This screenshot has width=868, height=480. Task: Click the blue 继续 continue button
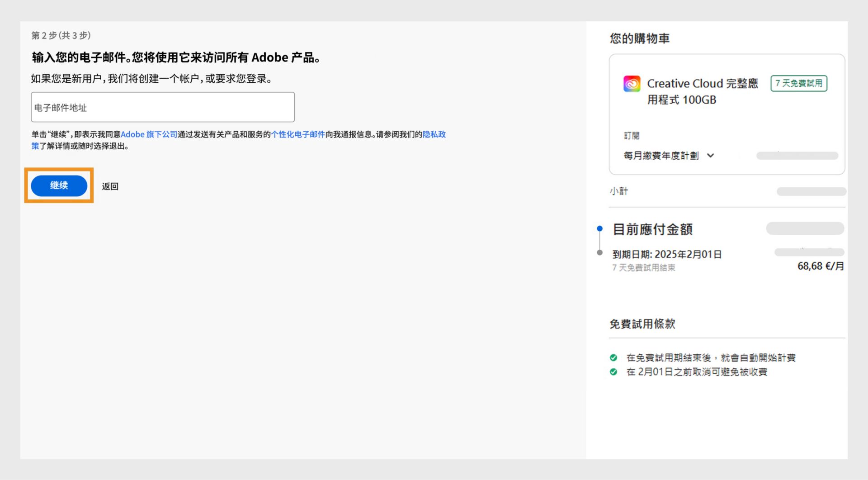pyautogui.click(x=59, y=185)
